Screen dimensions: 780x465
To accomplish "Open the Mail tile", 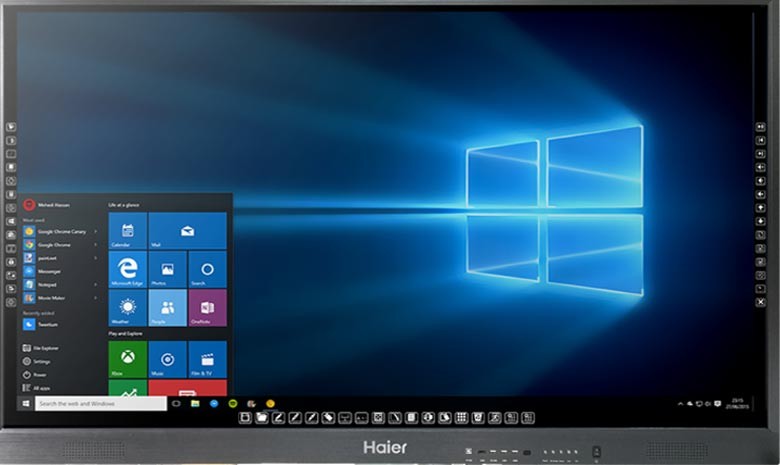I will (x=187, y=231).
